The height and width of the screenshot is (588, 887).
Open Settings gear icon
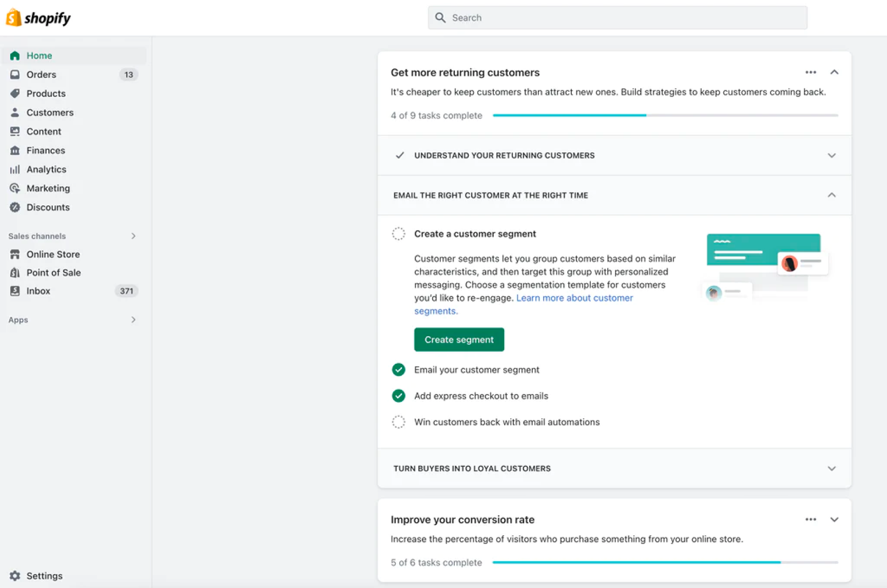click(x=15, y=576)
